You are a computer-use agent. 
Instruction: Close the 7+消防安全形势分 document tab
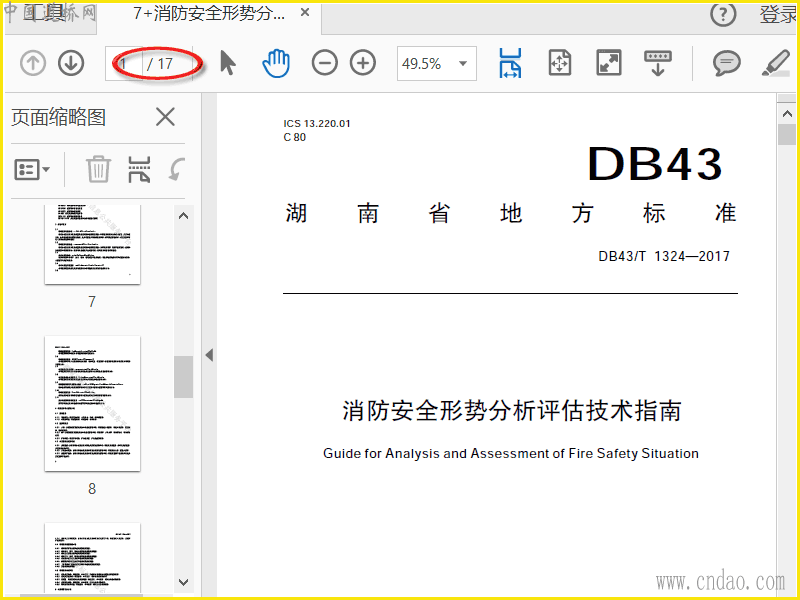pyautogui.click(x=305, y=13)
